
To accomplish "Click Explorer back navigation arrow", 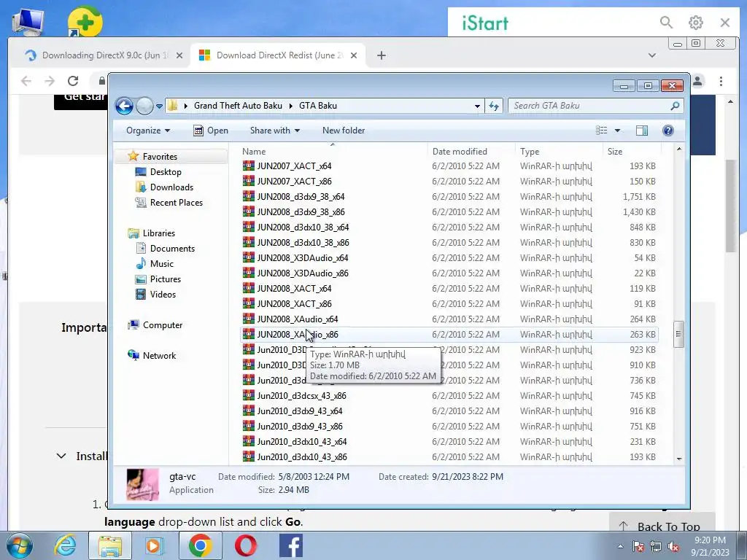I will coord(124,106).
